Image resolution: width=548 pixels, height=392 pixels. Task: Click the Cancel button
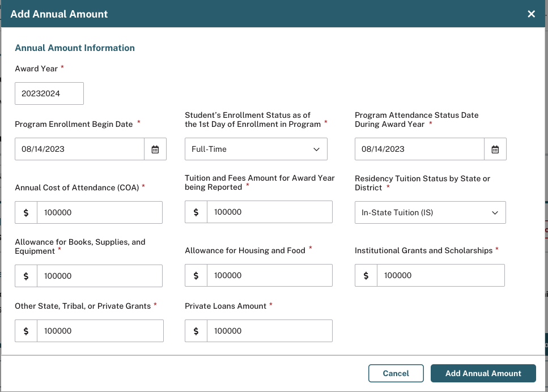pos(396,373)
